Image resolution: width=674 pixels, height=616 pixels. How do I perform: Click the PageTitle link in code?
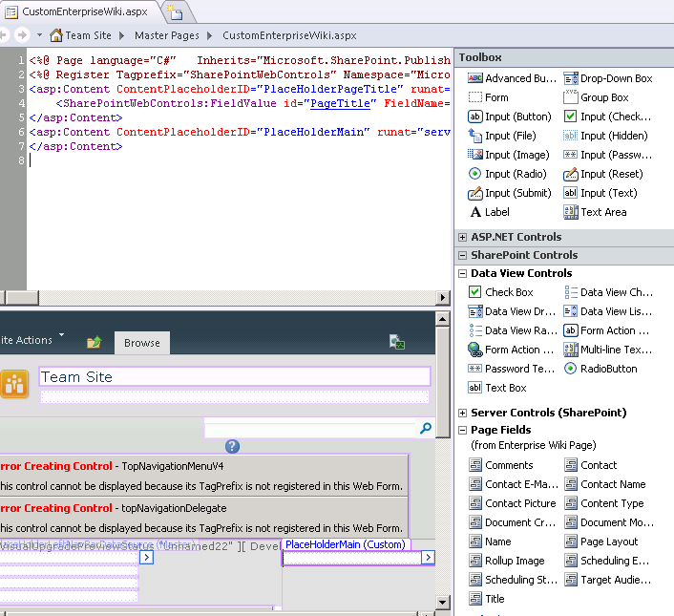tap(340, 103)
